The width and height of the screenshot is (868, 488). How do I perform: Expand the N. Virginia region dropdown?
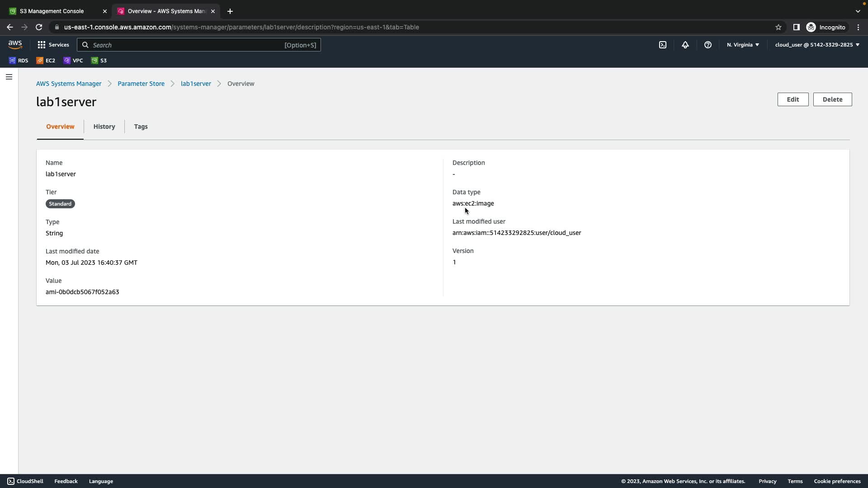click(x=743, y=45)
